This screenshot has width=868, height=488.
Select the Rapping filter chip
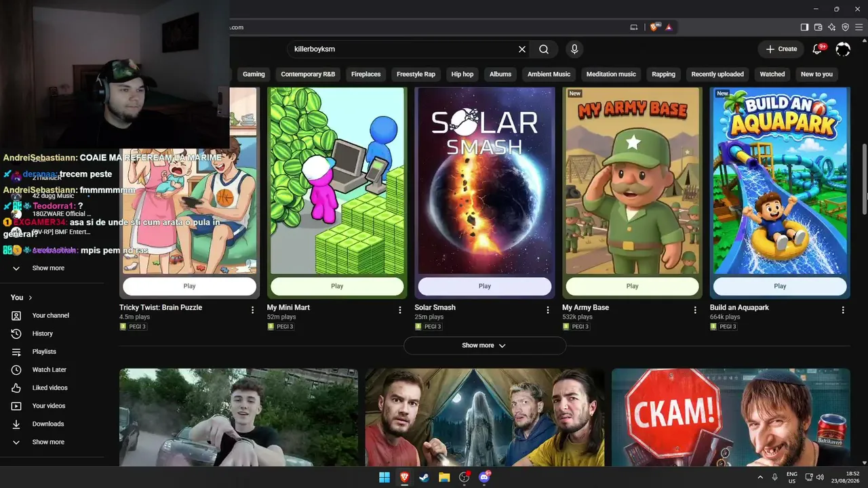(663, 75)
